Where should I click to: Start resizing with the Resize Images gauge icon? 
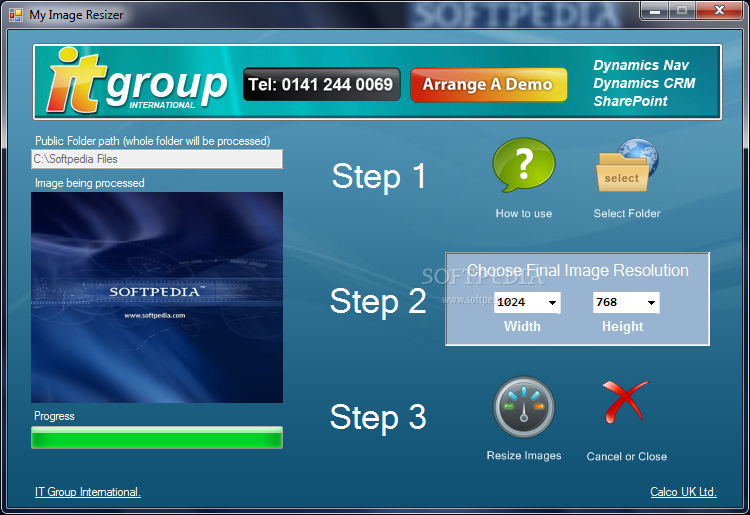point(524,407)
